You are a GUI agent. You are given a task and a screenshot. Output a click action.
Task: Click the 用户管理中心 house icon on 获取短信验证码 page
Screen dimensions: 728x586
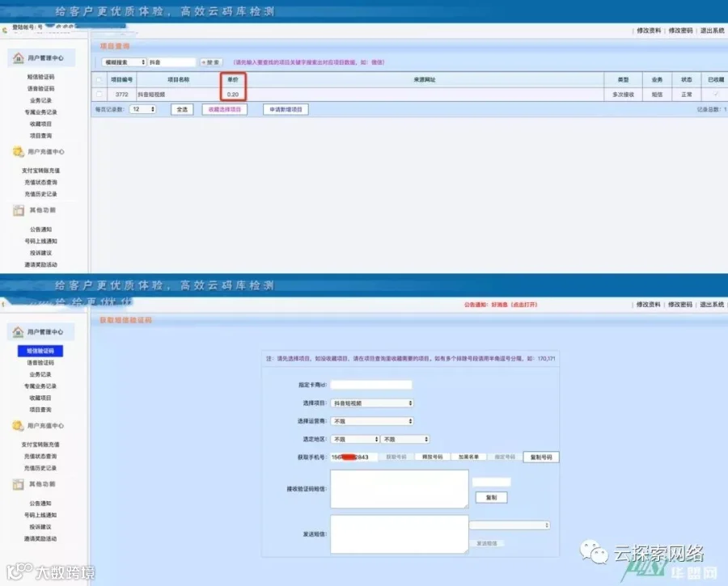(18, 331)
